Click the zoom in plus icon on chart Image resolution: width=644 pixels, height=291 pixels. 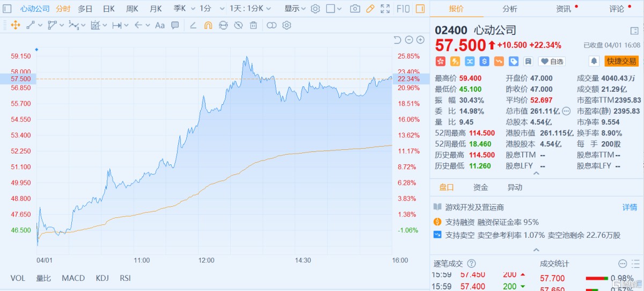click(x=421, y=40)
